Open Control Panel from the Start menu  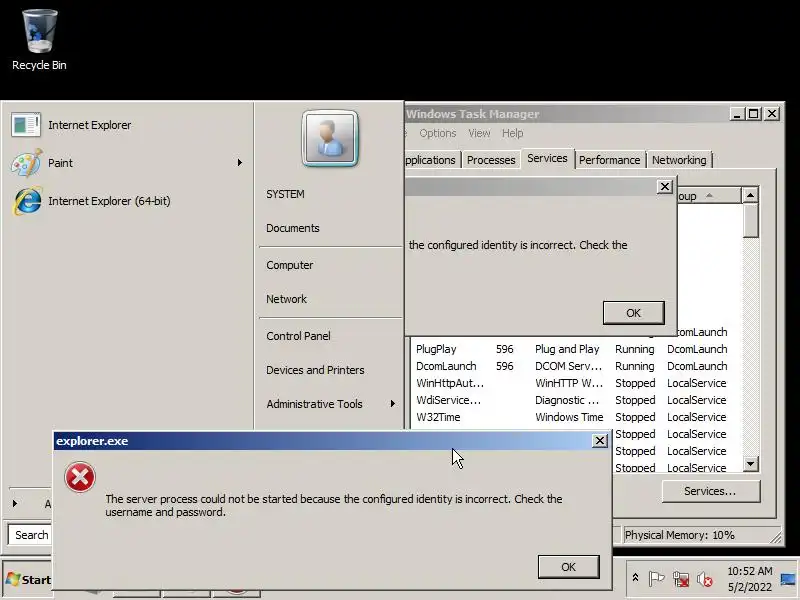[x=298, y=336]
